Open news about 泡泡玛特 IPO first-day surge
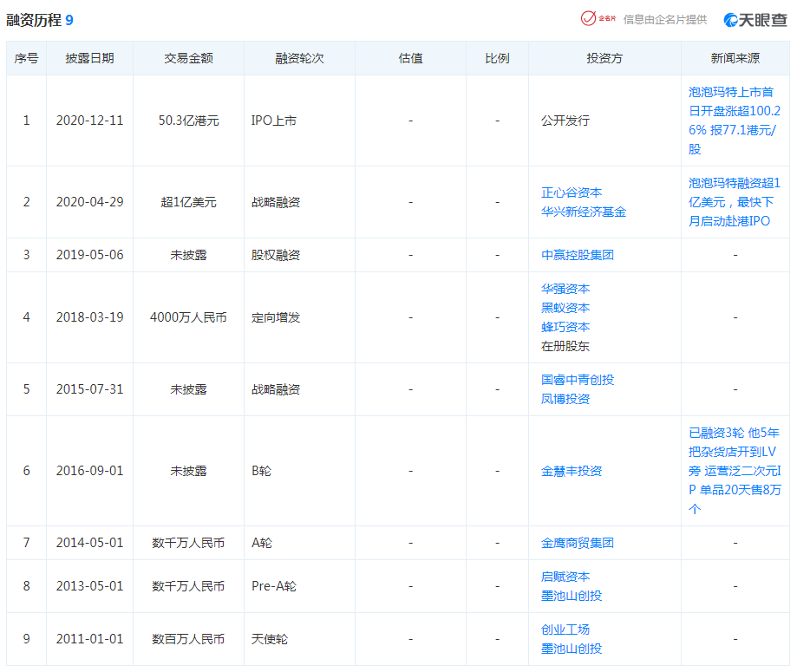 tap(735, 120)
